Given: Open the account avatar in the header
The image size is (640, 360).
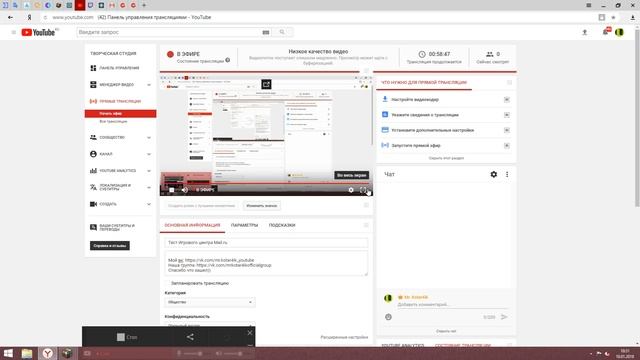Looking at the screenshot, I should [x=619, y=32].
